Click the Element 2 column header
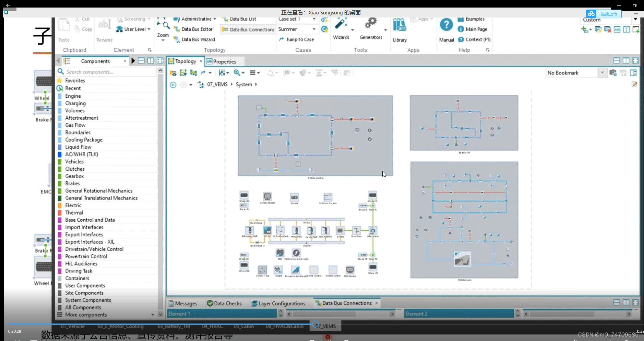Screen dimensions: 644x341 pyautogui.click(x=459, y=314)
